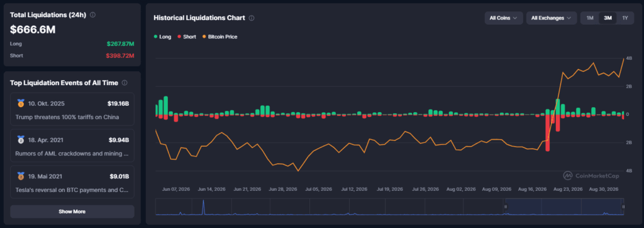644x228 pixels.
Task: Select the 3M time range tab
Action: point(608,18)
